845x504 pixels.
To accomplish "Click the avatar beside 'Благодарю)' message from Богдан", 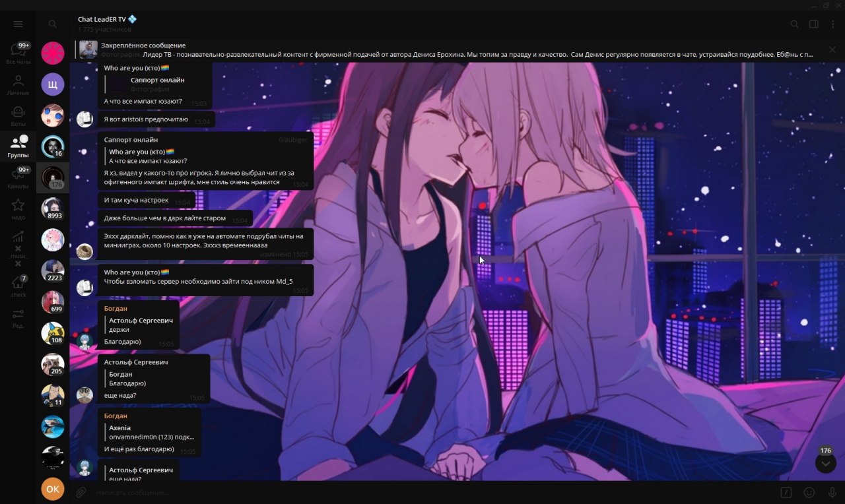I will coord(84,340).
